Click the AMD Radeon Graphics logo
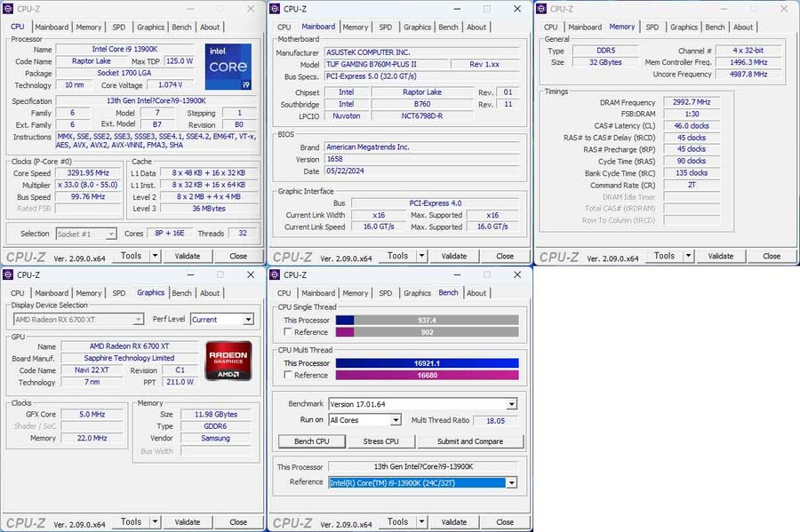The image size is (800, 532). coord(231,361)
